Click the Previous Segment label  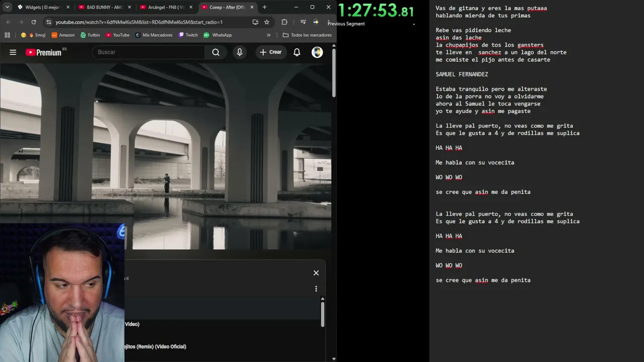(346, 24)
